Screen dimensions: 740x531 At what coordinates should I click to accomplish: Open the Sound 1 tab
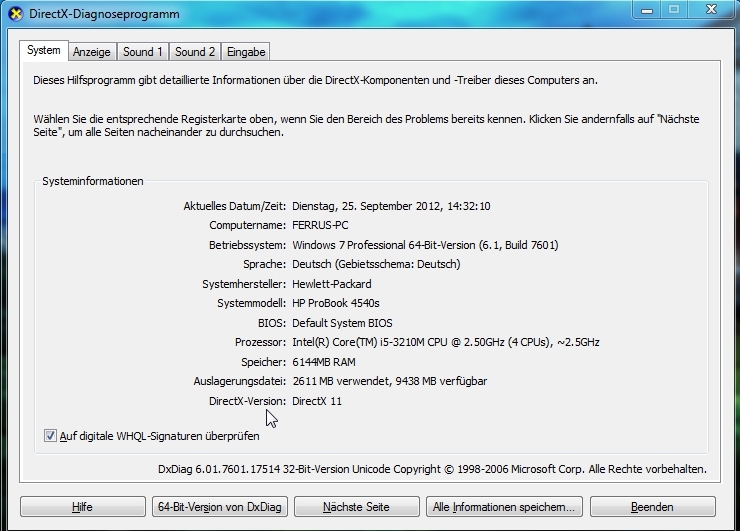(143, 52)
